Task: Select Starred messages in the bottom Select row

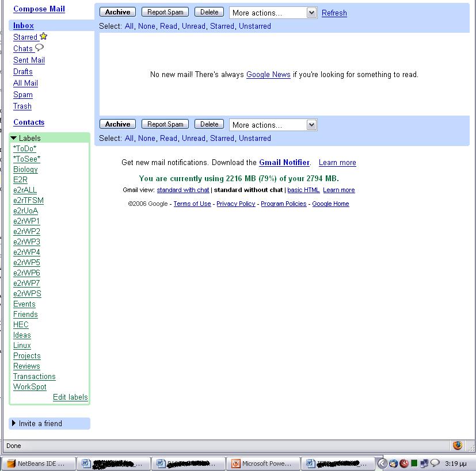Action: point(222,138)
